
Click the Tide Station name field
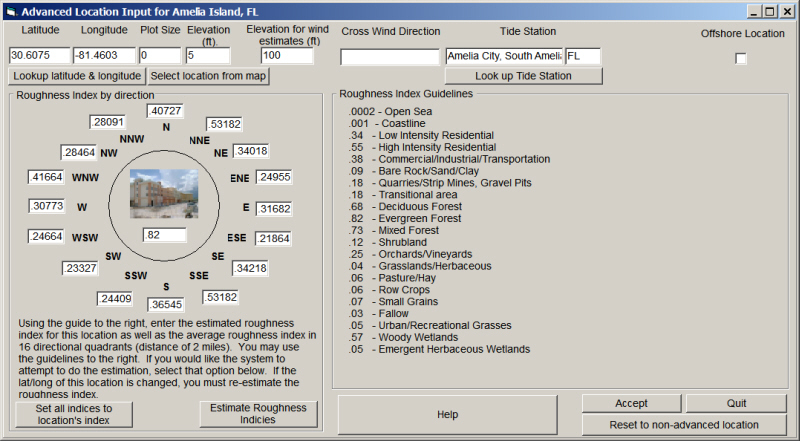[x=504, y=56]
